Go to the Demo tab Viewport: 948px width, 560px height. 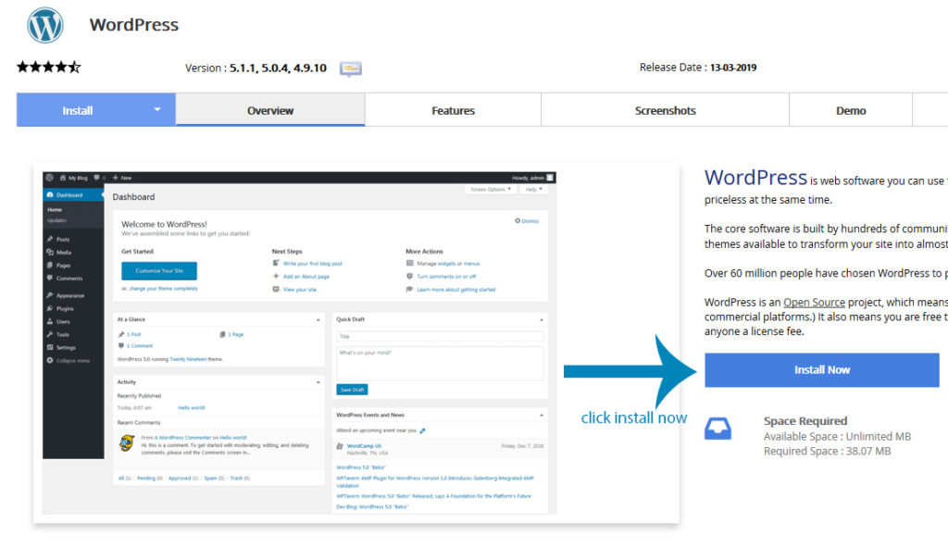click(851, 111)
